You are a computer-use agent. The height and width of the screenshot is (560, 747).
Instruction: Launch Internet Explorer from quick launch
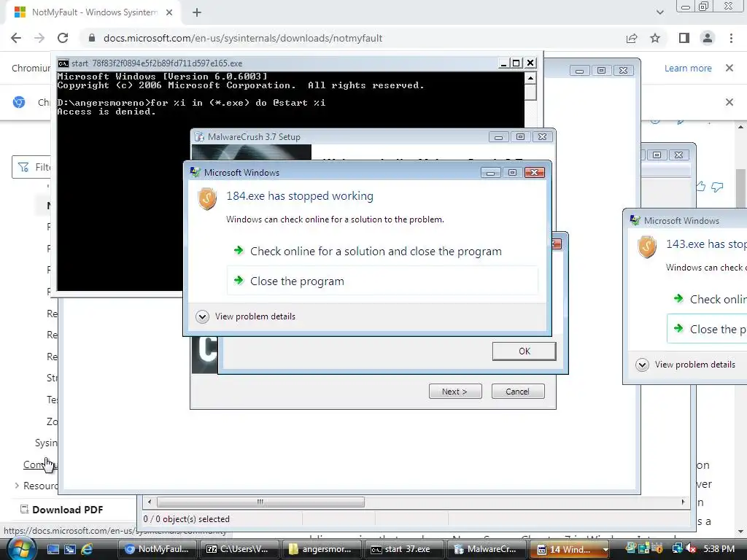pyautogui.click(x=87, y=549)
